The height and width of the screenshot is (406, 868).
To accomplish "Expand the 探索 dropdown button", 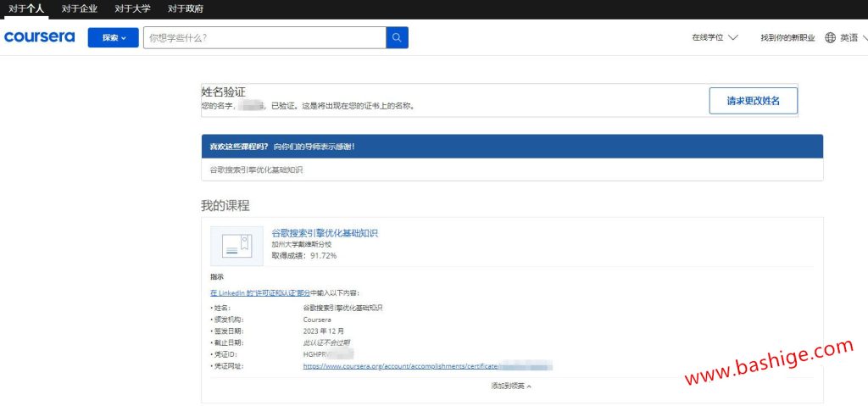I will pyautogui.click(x=113, y=37).
